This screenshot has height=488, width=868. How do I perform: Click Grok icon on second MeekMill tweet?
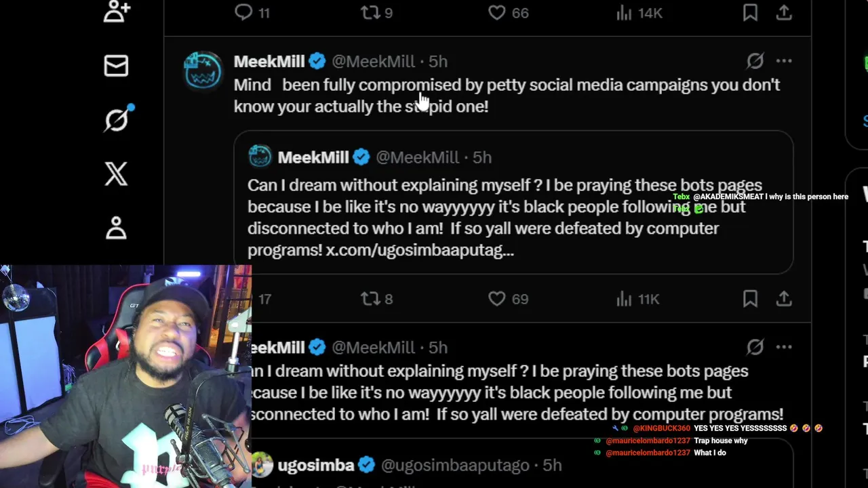tap(755, 347)
